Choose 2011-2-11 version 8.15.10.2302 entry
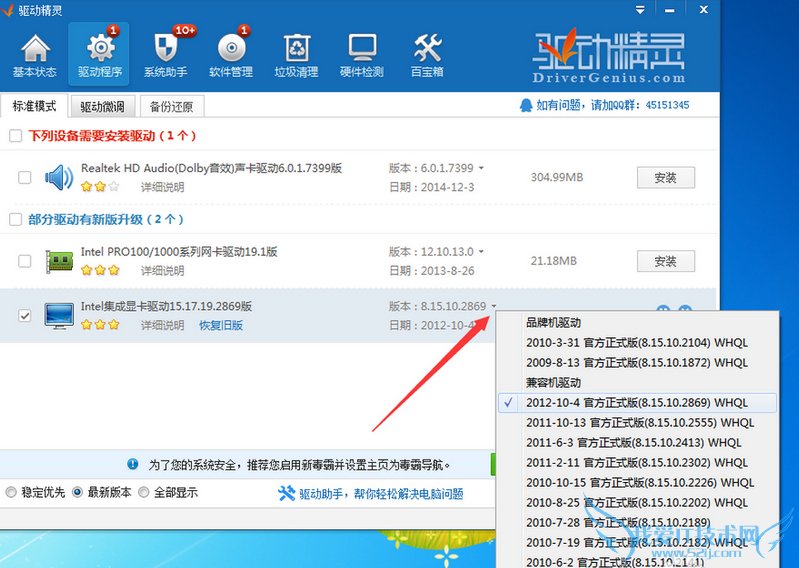The image size is (799, 568). (x=637, y=463)
